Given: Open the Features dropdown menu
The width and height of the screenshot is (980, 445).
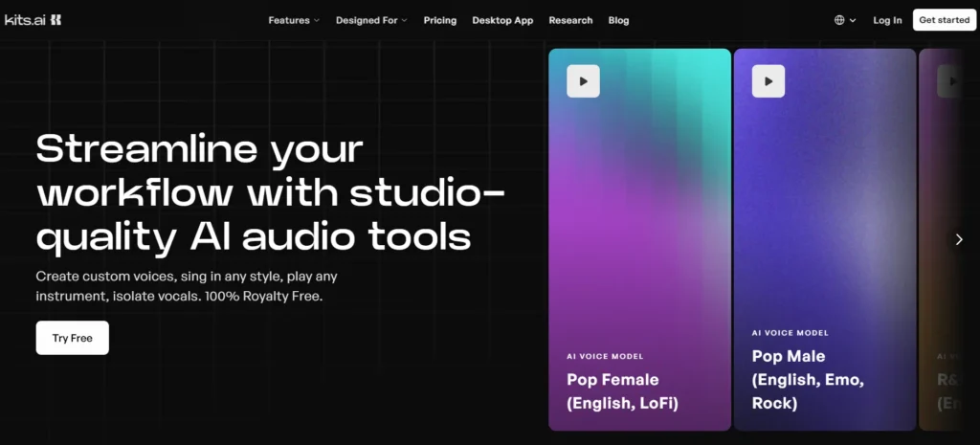Looking at the screenshot, I should 294,20.
